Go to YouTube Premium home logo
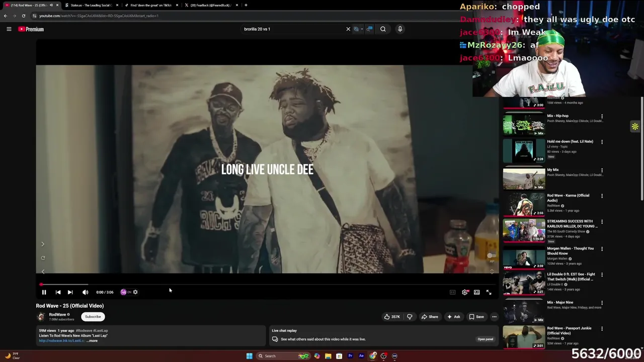The height and width of the screenshot is (362, 644). [31, 29]
